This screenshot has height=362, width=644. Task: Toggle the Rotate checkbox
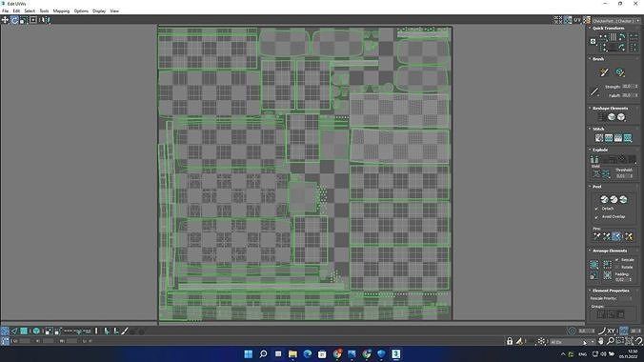click(617, 267)
